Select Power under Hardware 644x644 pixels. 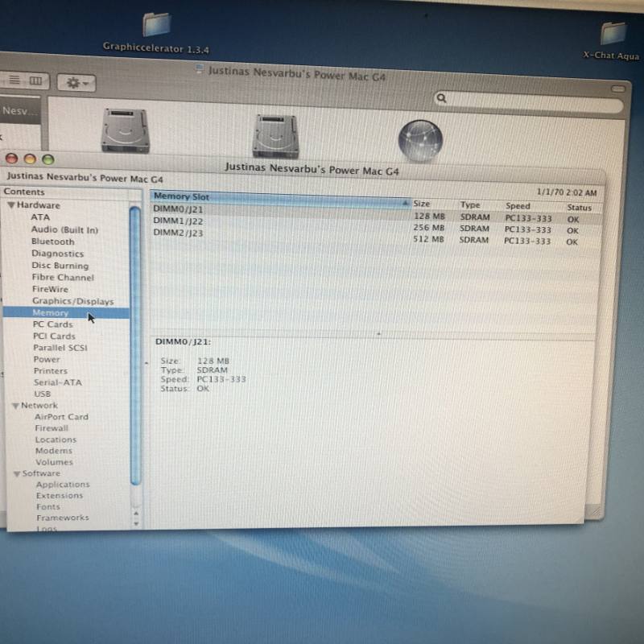point(47,359)
